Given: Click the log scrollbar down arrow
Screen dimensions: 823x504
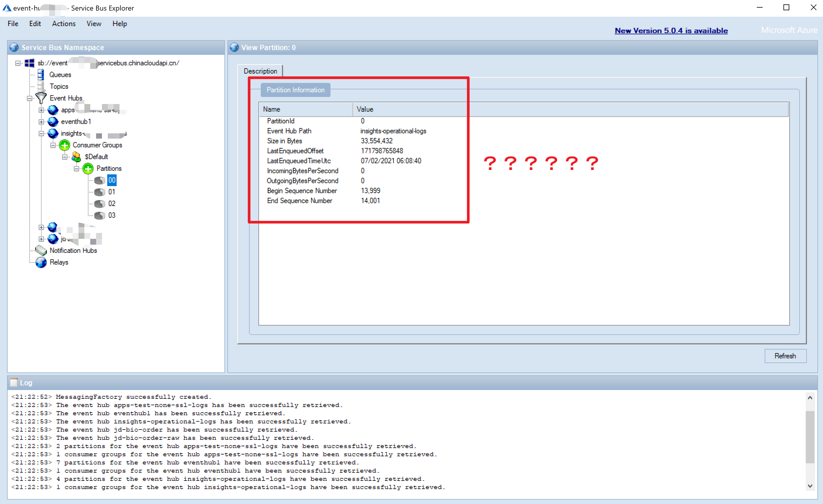Looking at the screenshot, I should tap(810, 486).
